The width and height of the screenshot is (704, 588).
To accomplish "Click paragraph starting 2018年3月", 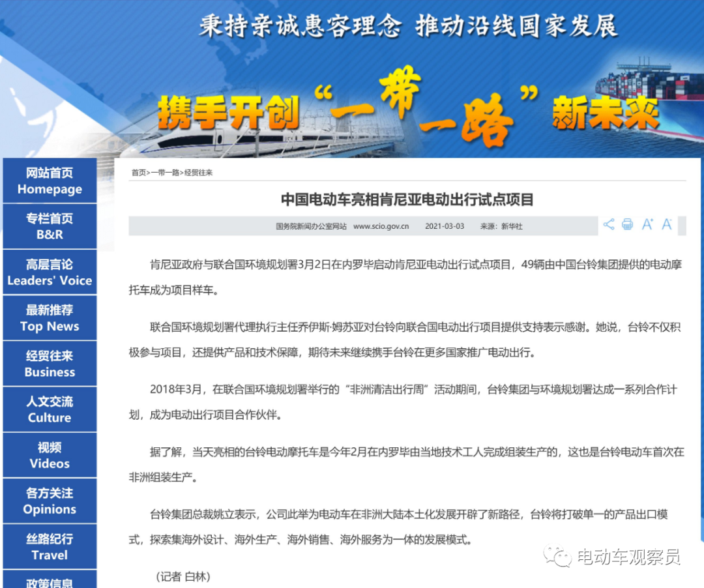I will coord(403,402).
